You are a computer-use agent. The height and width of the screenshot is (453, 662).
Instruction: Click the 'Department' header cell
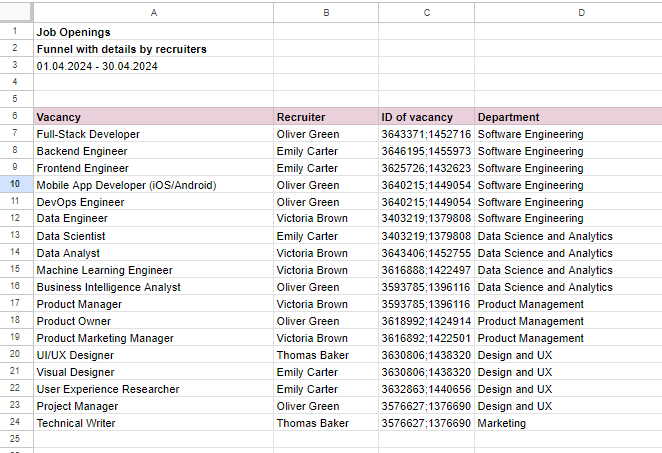coord(568,117)
